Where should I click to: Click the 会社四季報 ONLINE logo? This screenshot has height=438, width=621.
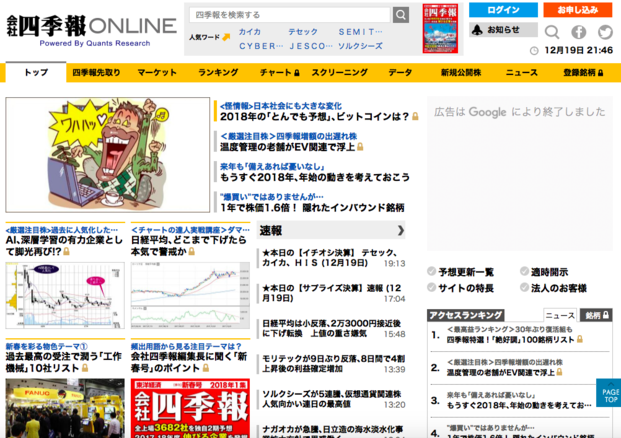pyautogui.click(x=91, y=31)
